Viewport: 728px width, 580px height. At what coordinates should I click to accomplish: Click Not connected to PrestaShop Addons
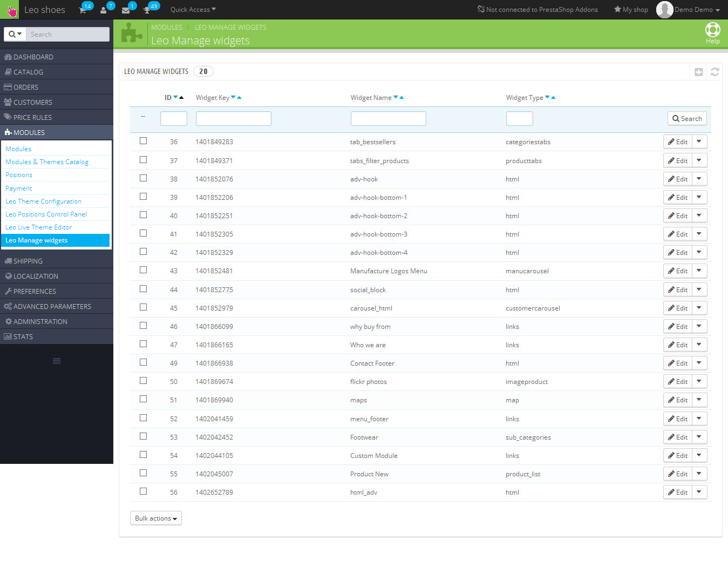click(x=538, y=10)
